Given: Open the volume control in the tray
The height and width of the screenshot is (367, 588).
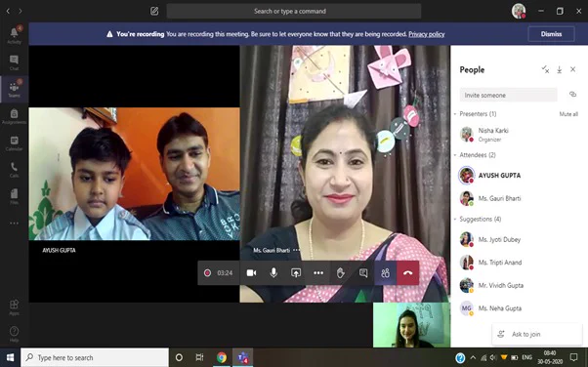Looking at the screenshot, I should coord(493,358).
